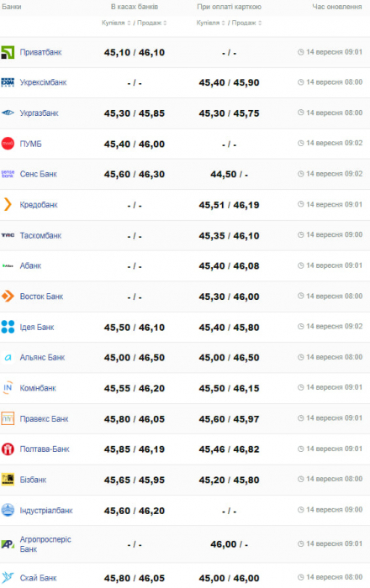Open the Таскомбанк bank link
The width and height of the screenshot is (370, 588).
(40, 235)
